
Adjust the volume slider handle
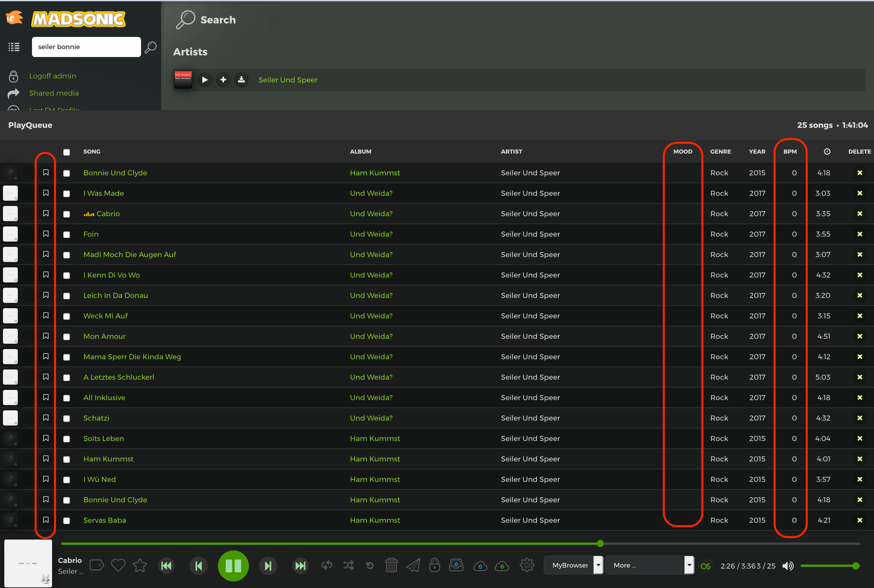pyautogui.click(x=856, y=566)
